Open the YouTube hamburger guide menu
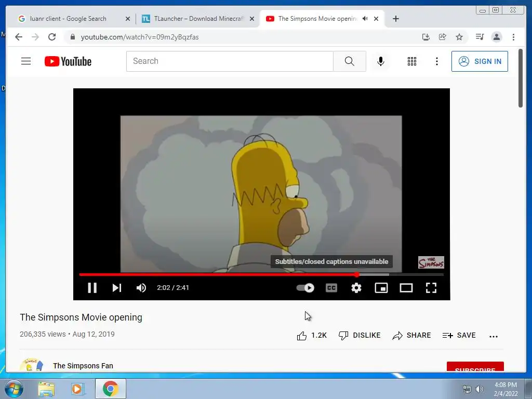Viewport: 532px width, 399px height. click(x=26, y=61)
